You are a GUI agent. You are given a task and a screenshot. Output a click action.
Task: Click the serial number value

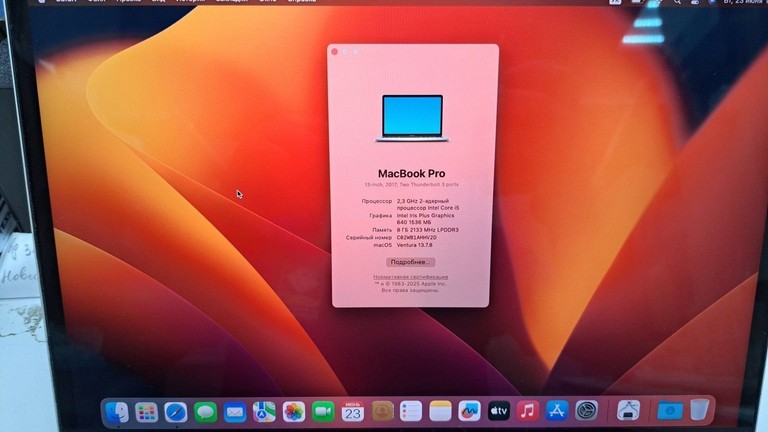pyautogui.click(x=416, y=238)
